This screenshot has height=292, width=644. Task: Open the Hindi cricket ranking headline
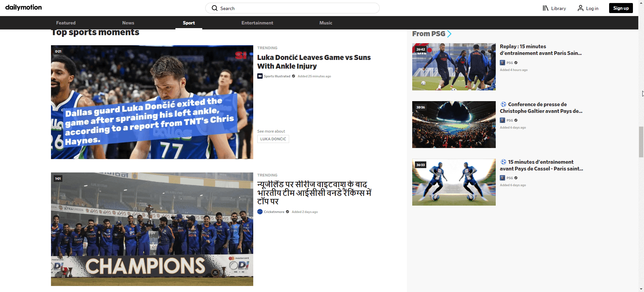[x=314, y=193]
